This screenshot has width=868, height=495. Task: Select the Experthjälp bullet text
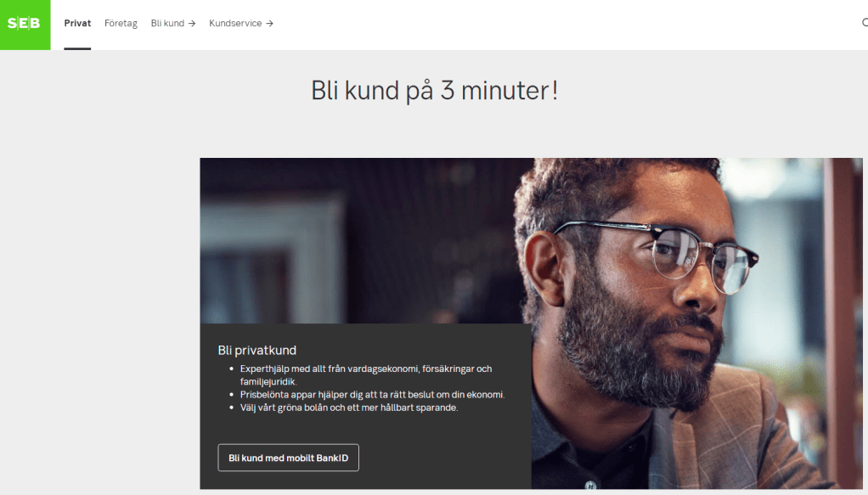[x=366, y=374]
